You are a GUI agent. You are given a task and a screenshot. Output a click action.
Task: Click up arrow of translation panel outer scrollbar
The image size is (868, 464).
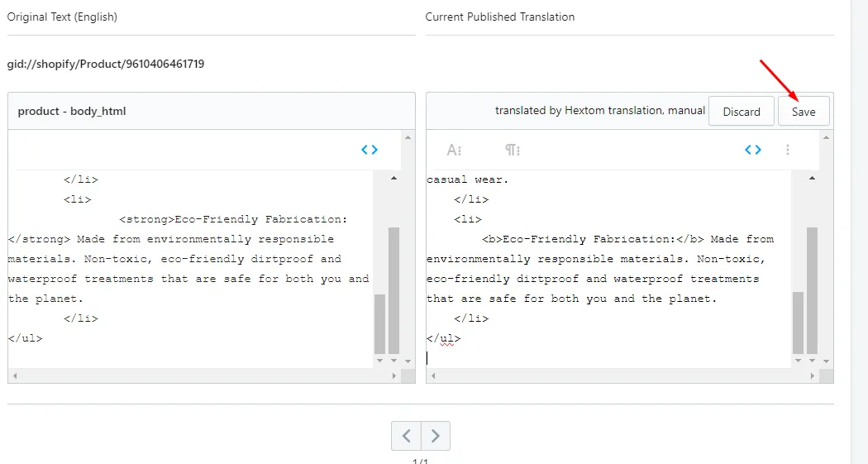(x=826, y=137)
